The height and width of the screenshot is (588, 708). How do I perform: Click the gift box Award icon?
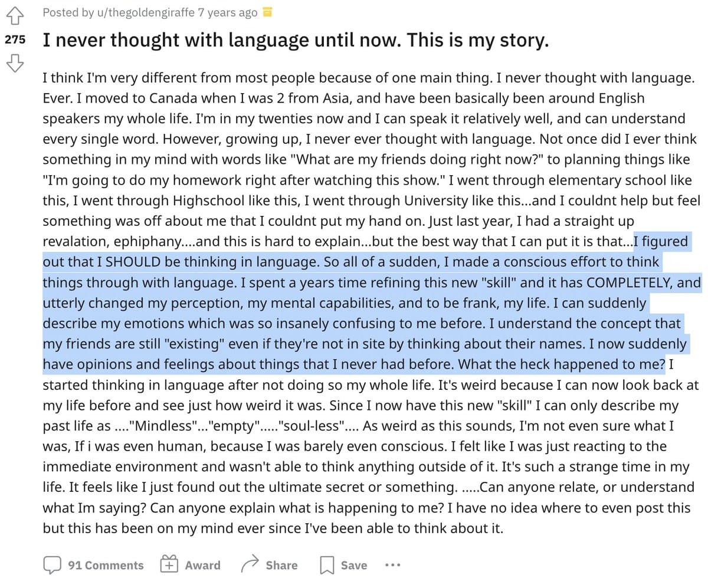coord(169,565)
